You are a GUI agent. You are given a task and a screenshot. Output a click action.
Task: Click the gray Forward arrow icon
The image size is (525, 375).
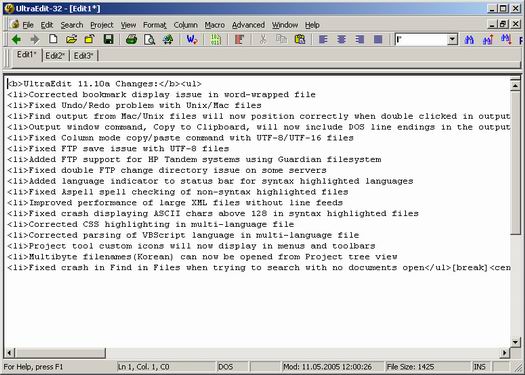pyautogui.click(x=34, y=40)
